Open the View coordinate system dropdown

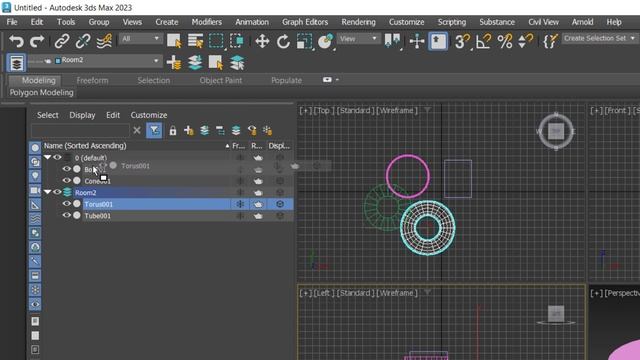358,39
